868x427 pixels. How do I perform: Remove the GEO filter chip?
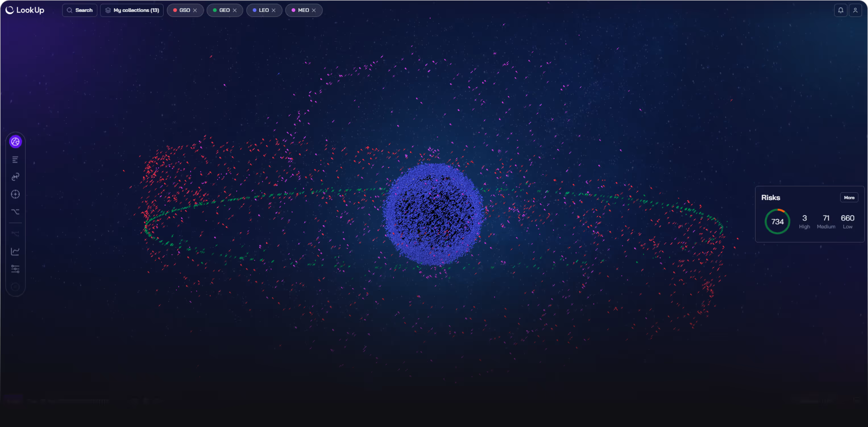coord(235,11)
